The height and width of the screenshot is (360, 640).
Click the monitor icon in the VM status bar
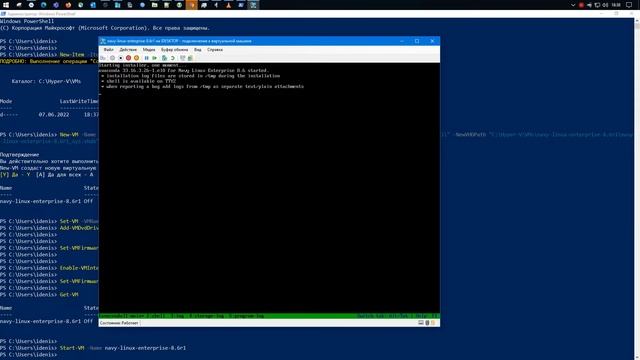tap(421, 323)
